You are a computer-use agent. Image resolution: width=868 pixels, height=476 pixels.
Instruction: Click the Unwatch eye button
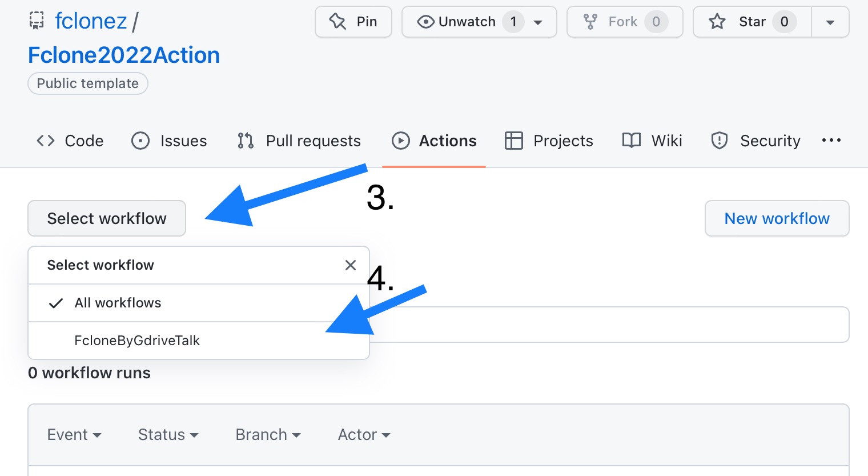coord(457,22)
